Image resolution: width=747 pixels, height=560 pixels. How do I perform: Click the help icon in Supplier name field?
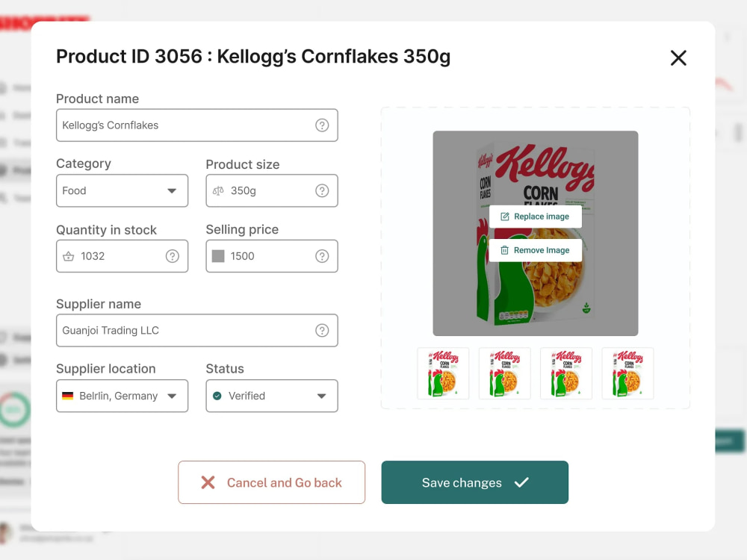[322, 331]
